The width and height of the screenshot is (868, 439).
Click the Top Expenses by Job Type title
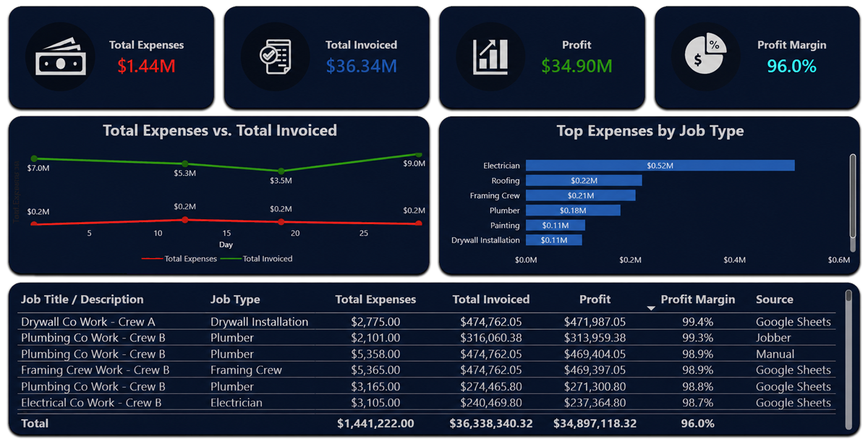pyautogui.click(x=650, y=131)
